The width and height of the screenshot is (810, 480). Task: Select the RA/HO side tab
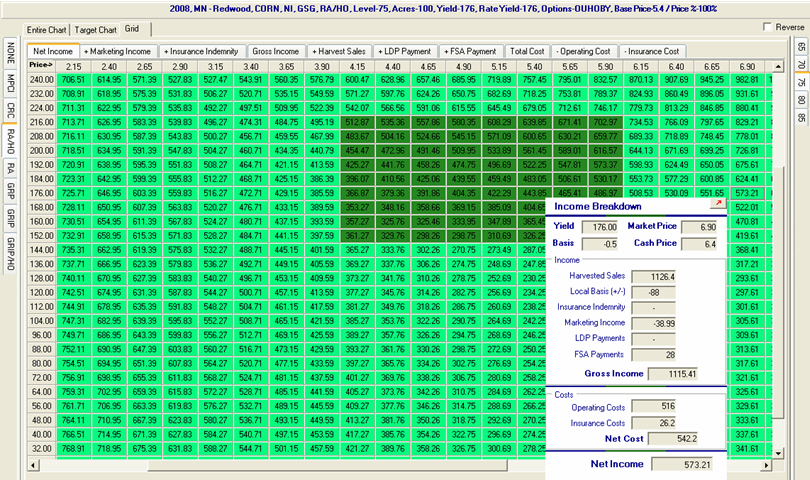pyautogui.click(x=10, y=141)
